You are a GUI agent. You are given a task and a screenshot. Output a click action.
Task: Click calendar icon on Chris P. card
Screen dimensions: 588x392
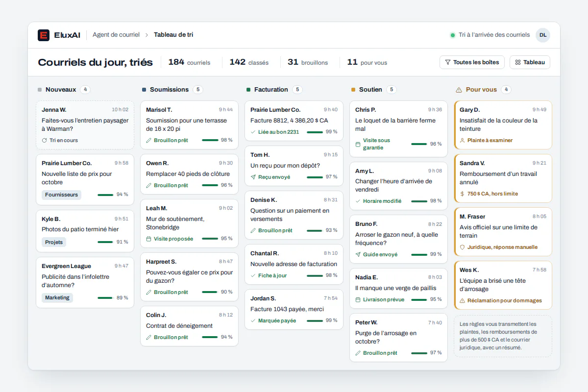tap(358, 144)
